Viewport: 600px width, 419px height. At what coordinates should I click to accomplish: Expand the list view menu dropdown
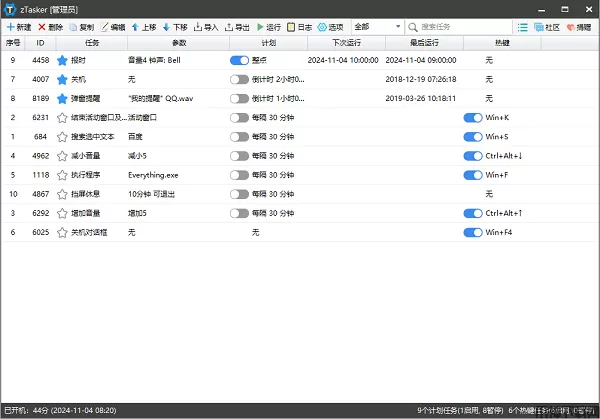[x=525, y=27]
